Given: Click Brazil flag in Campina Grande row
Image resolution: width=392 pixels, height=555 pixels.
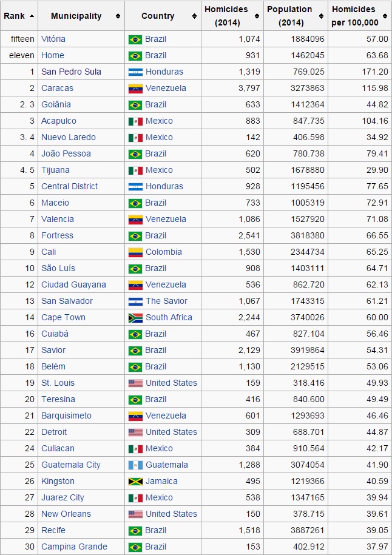Looking at the screenshot, I should [x=135, y=547].
